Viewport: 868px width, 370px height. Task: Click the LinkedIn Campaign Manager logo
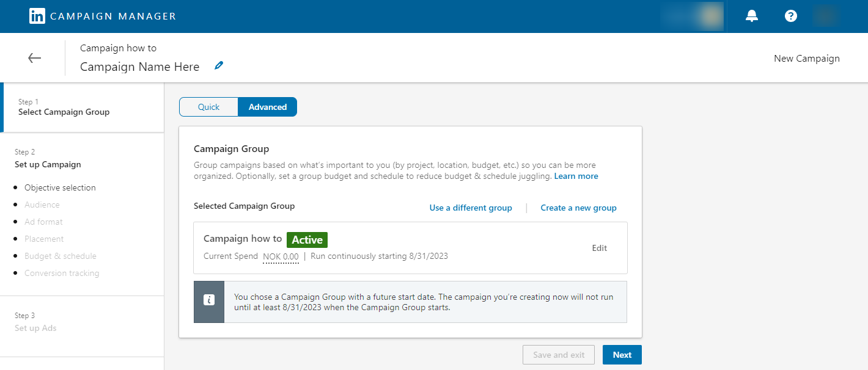(x=37, y=16)
